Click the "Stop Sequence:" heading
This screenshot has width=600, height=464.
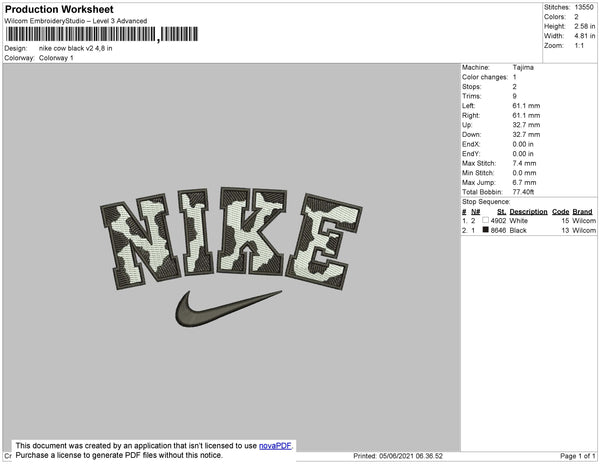coord(486,202)
